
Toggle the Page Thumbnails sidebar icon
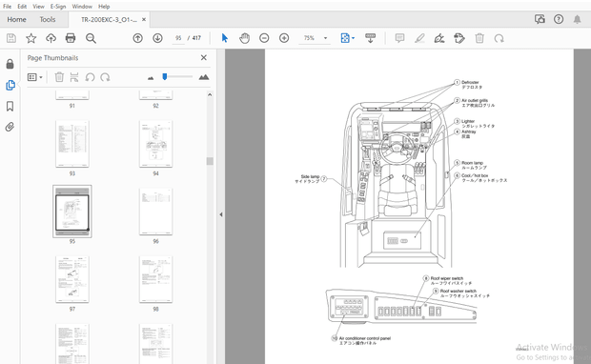point(10,85)
